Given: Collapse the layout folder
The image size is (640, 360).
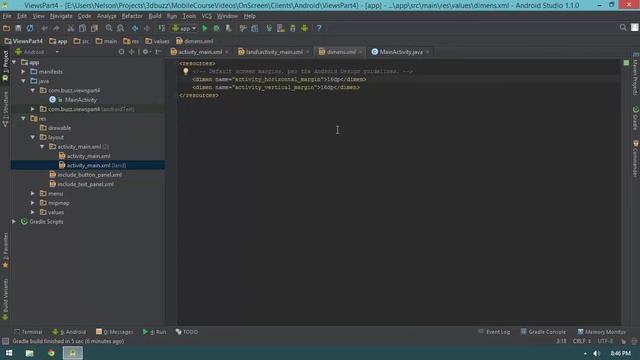Looking at the screenshot, I should 33,137.
